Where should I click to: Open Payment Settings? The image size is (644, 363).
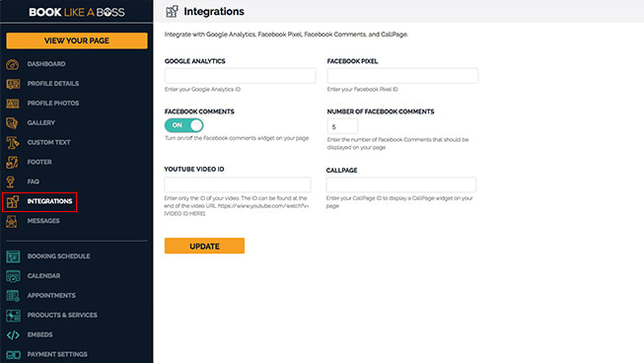(57, 354)
